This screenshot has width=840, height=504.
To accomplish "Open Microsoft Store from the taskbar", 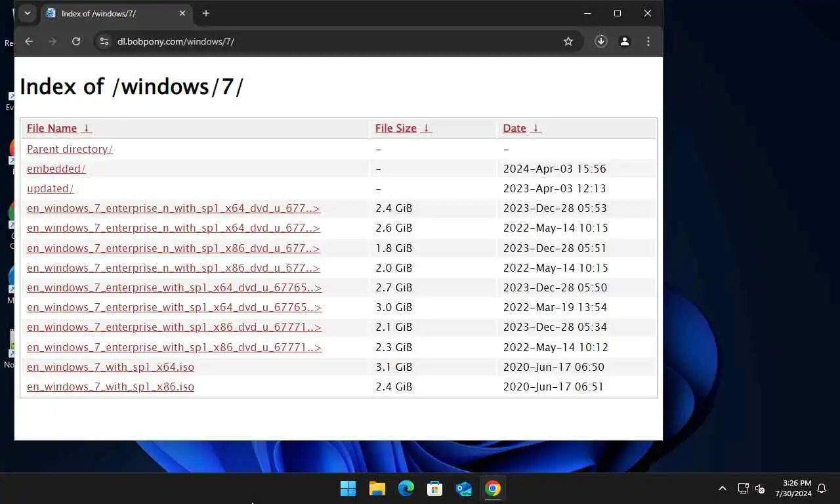I will pyautogui.click(x=435, y=488).
